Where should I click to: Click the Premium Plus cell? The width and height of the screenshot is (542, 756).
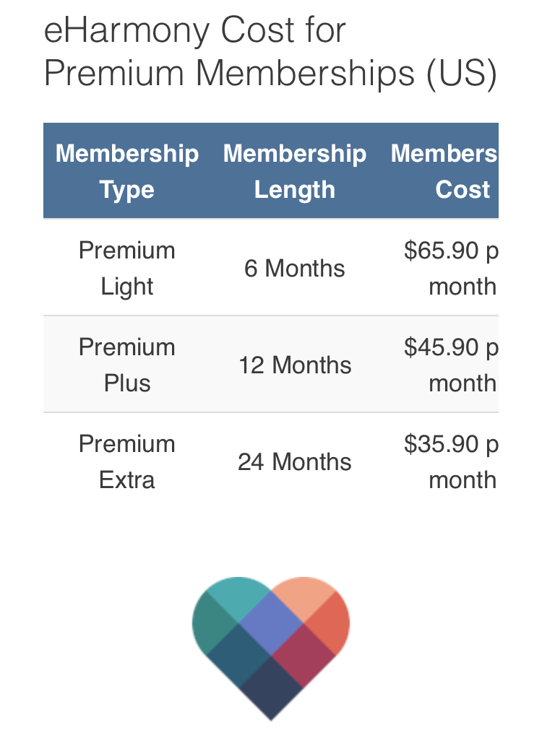coord(127,365)
